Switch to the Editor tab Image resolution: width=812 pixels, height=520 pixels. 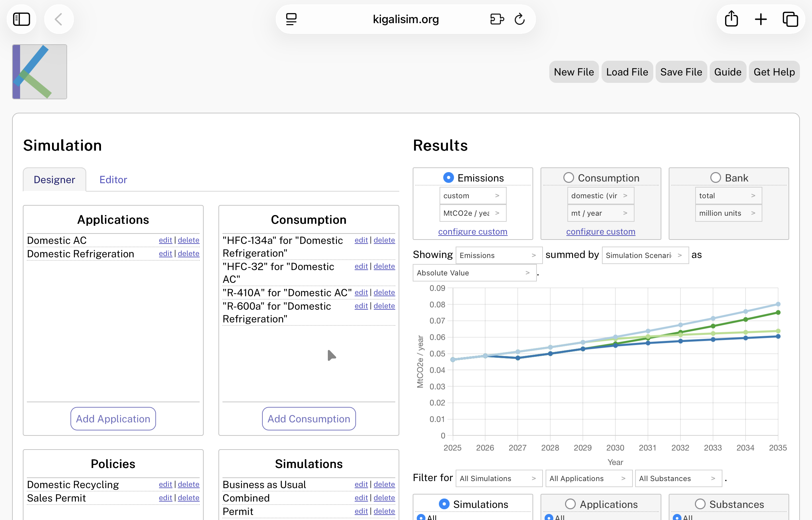click(x=113, y=179)
